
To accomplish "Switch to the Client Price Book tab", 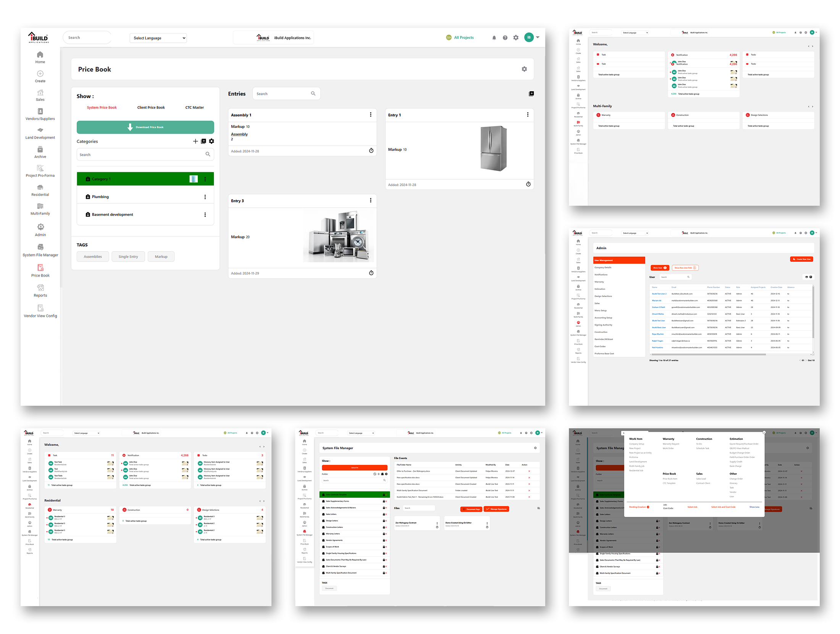I will pyautogui.click(x=151, y=108).
